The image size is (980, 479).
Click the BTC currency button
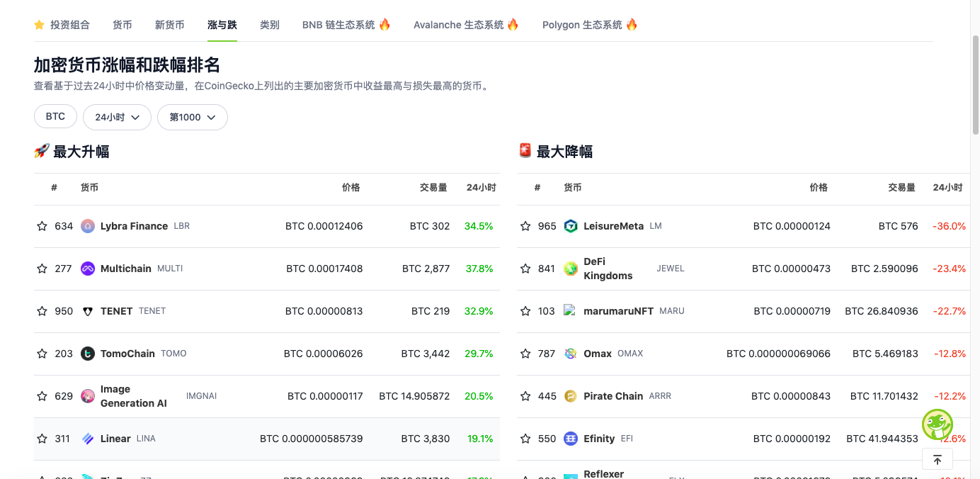click(55, 116)
